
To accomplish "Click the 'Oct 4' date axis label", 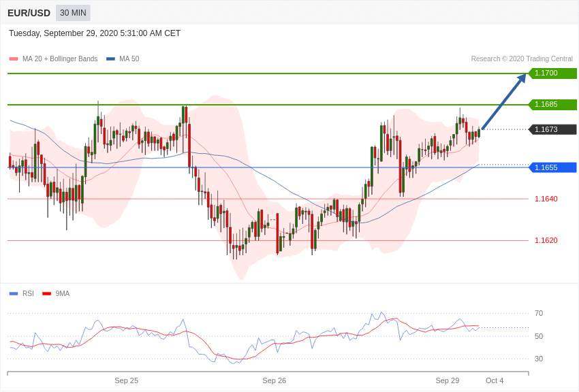I will [x=495, y=380].
